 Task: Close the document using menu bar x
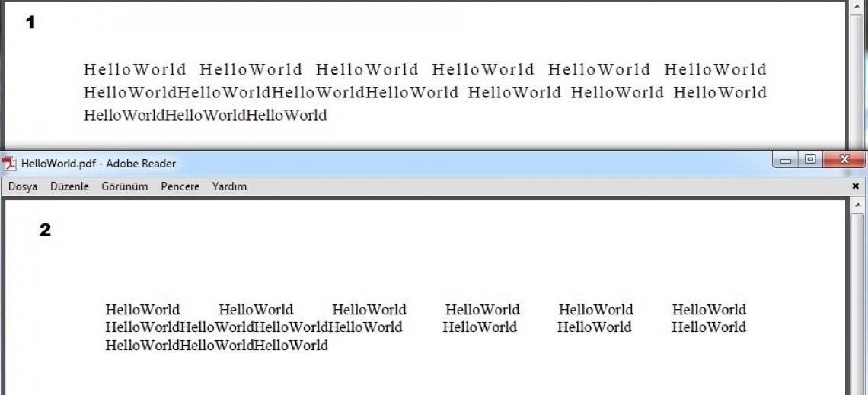(855, 186)
